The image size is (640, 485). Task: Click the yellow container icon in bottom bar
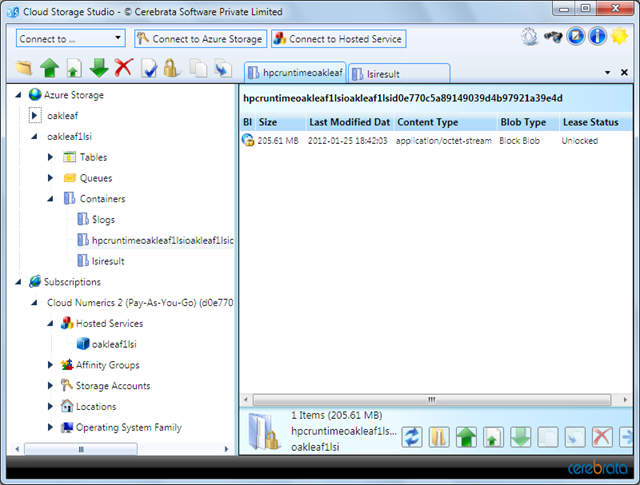click(x=439, y=437)
